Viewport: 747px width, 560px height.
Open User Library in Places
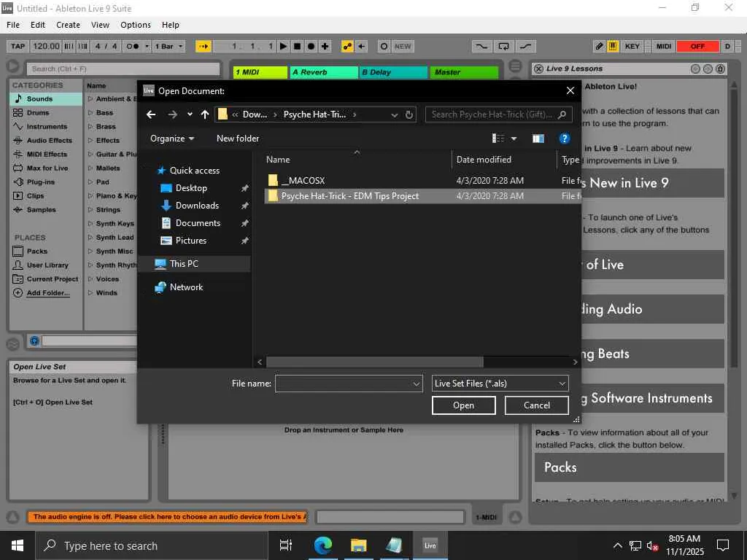[46, 265]
